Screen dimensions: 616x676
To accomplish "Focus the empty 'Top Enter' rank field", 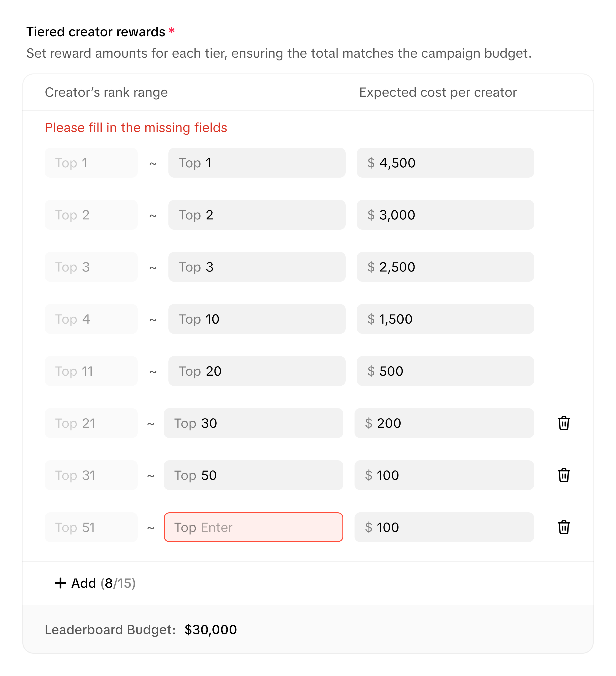I will [253, 527].
